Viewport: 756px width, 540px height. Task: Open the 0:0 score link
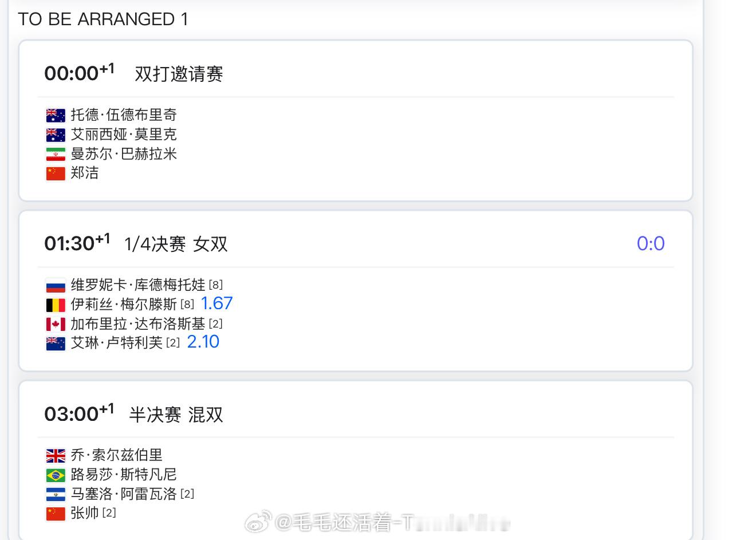(651, 243)
